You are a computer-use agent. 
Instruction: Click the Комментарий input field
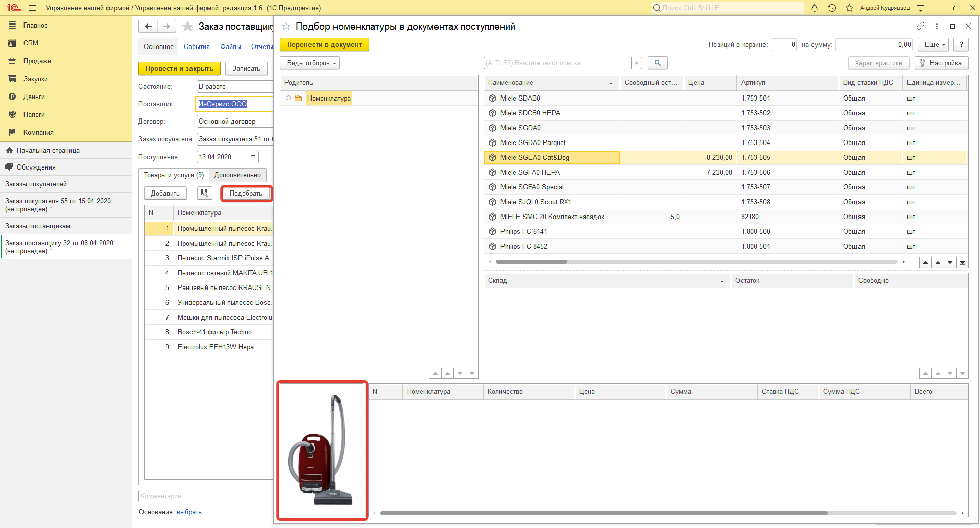(206, 496)
